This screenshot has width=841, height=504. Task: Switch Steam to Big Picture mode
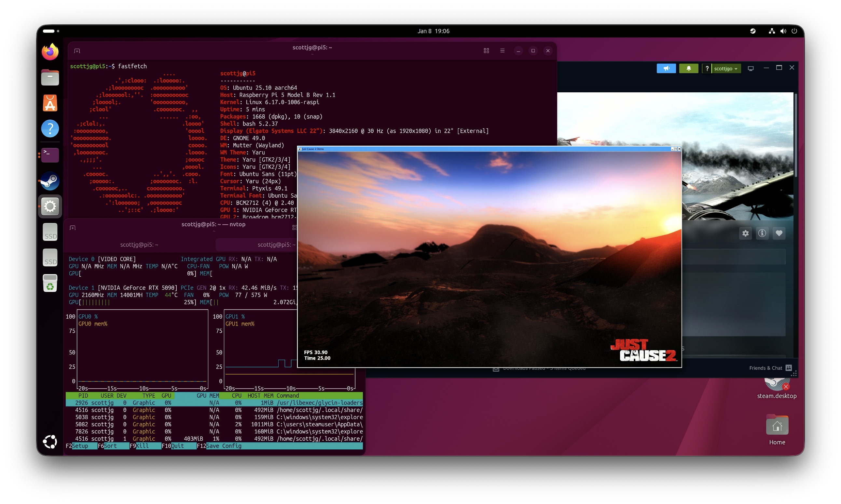(x=751, y=69)
